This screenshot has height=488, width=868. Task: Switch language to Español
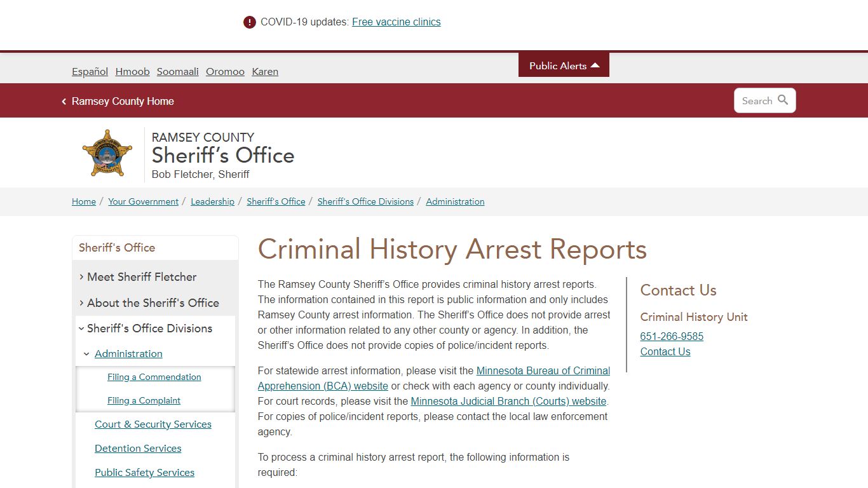tap(90, 71)
